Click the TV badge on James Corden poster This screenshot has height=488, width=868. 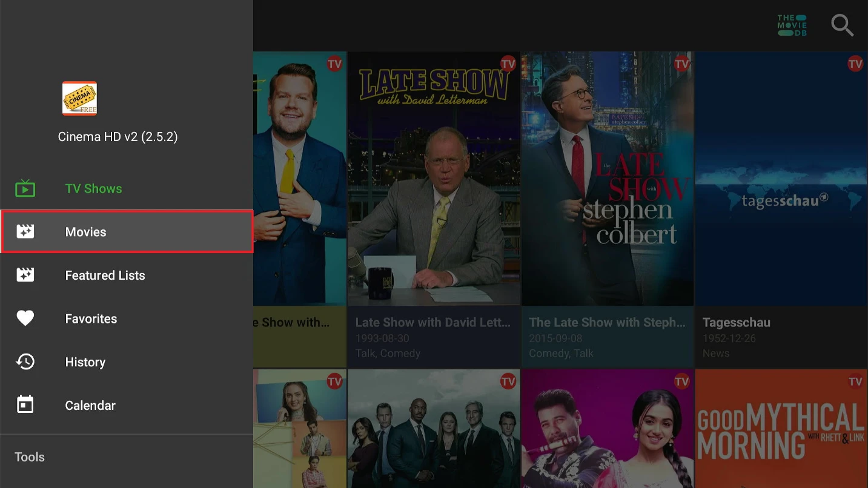[x=334, y=64]
